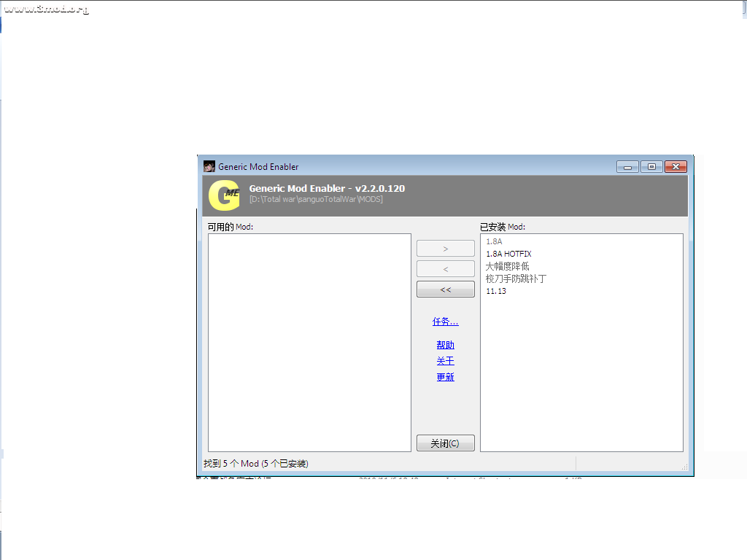Open the 任务... tasks link

click(x=445, y=322)
